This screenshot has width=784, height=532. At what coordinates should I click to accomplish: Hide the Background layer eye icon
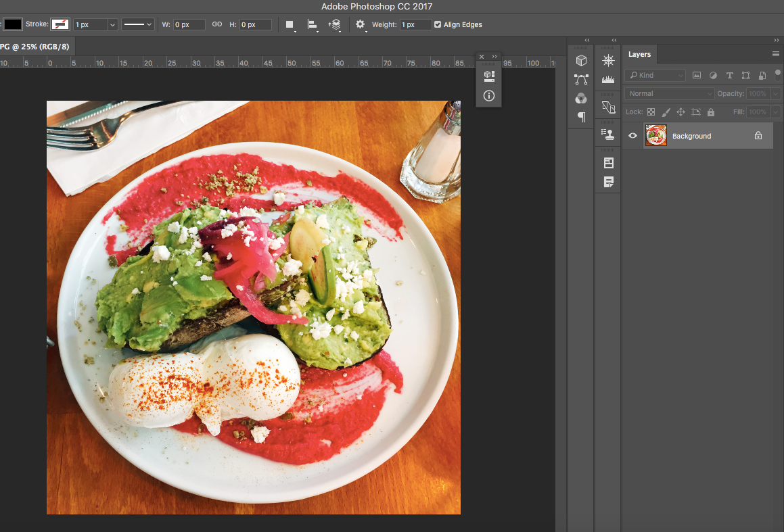632,135
